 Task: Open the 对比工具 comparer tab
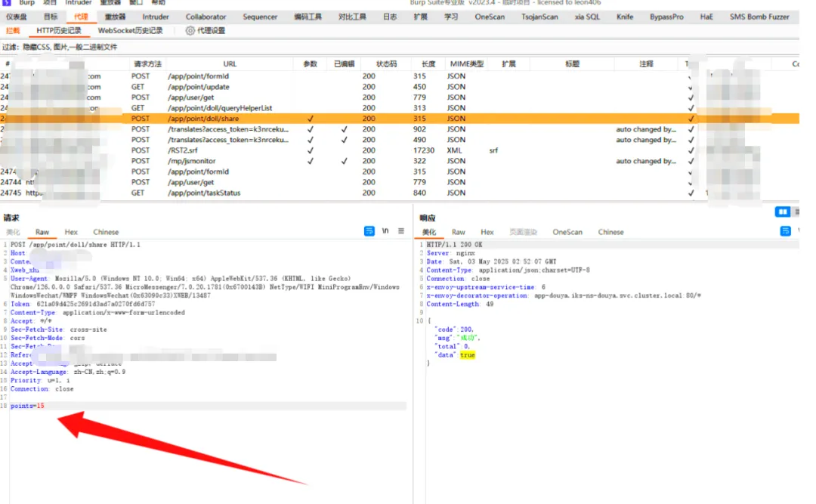coord(352,17)
